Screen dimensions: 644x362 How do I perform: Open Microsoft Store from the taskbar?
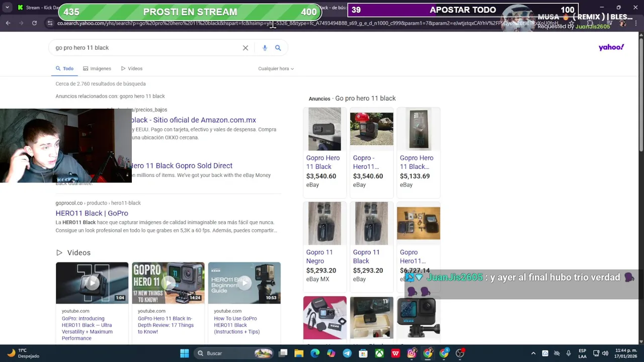tap(363, 353)
